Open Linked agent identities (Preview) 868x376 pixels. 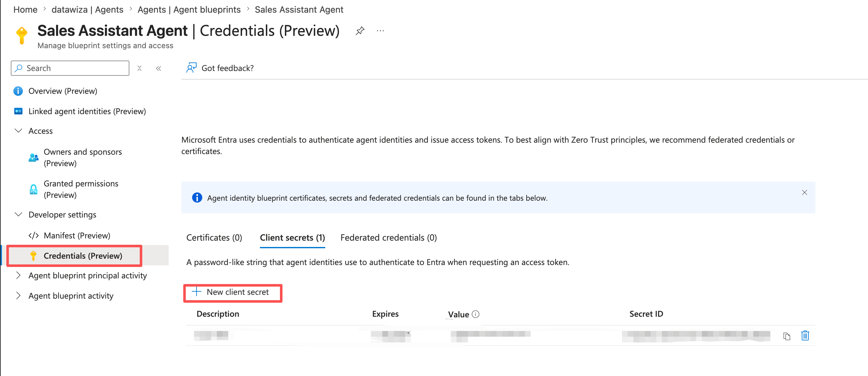87,111
